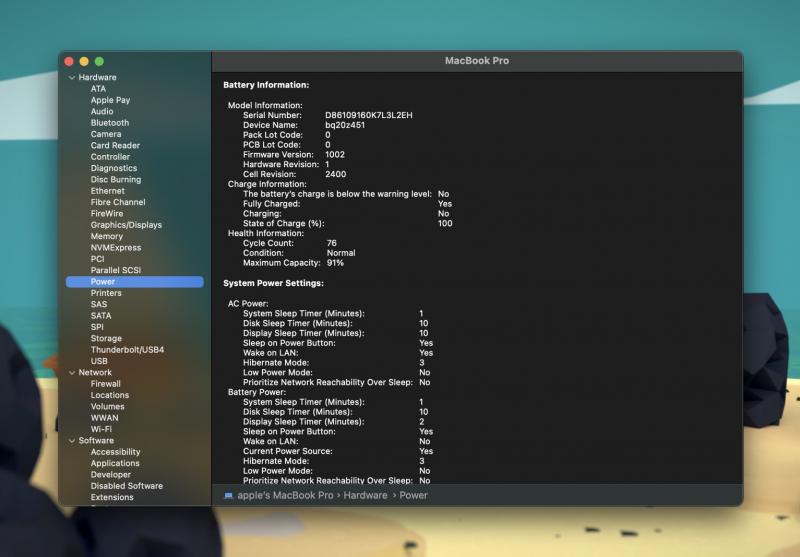Open SATA hardware category
The height and width of the screenshot is (557, 800).
(x=101, y=316)
